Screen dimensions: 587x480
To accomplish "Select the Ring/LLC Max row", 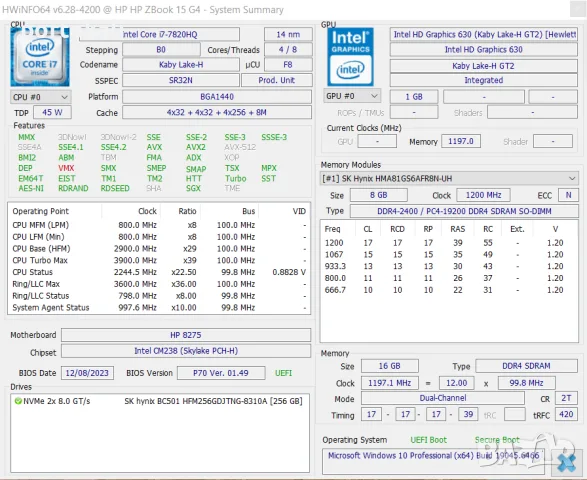I will [x=159, y=284].
